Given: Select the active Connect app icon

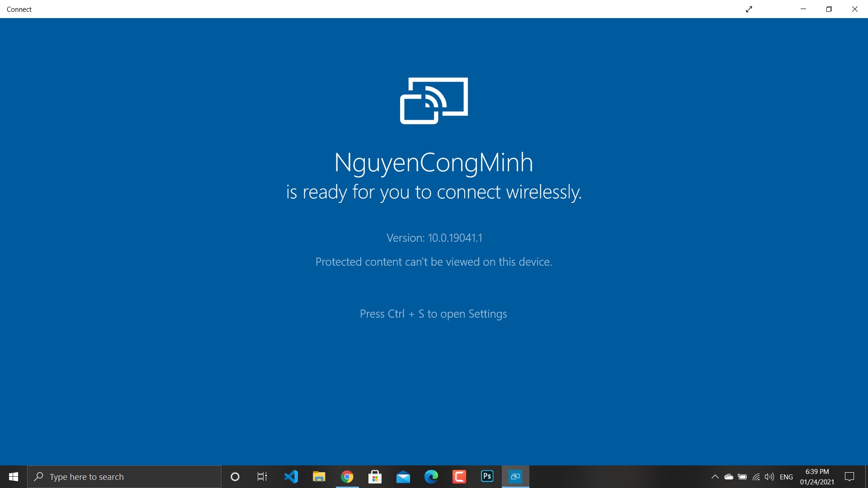Looking at the screenshot, I should [x=515, y=477].
